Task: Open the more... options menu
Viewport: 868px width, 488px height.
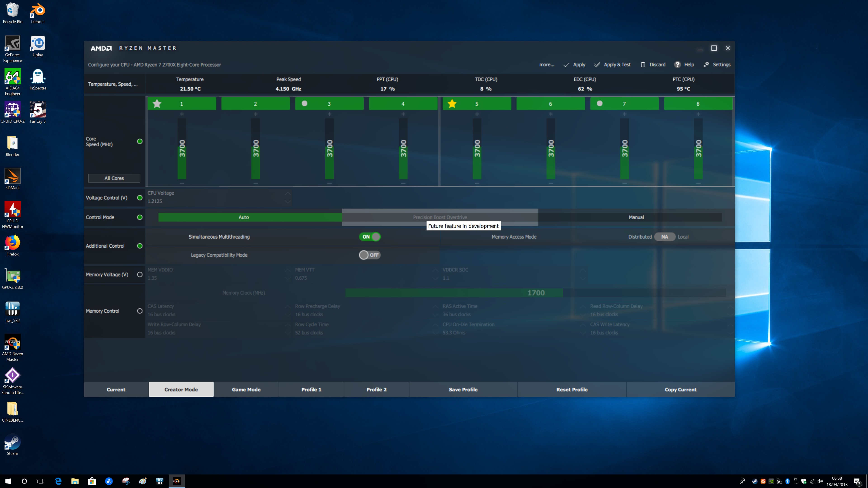Action: 547,64
